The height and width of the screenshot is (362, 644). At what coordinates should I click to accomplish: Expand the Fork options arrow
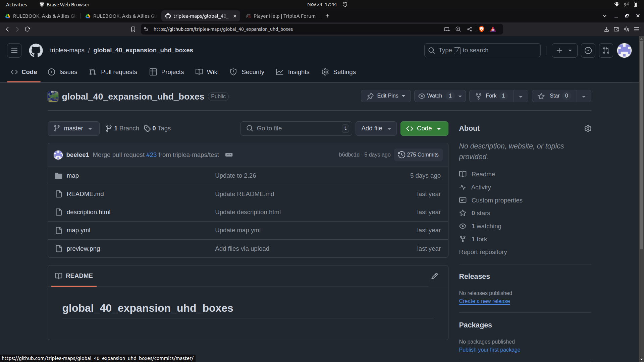pyautogui.click(x=521, y=96)
